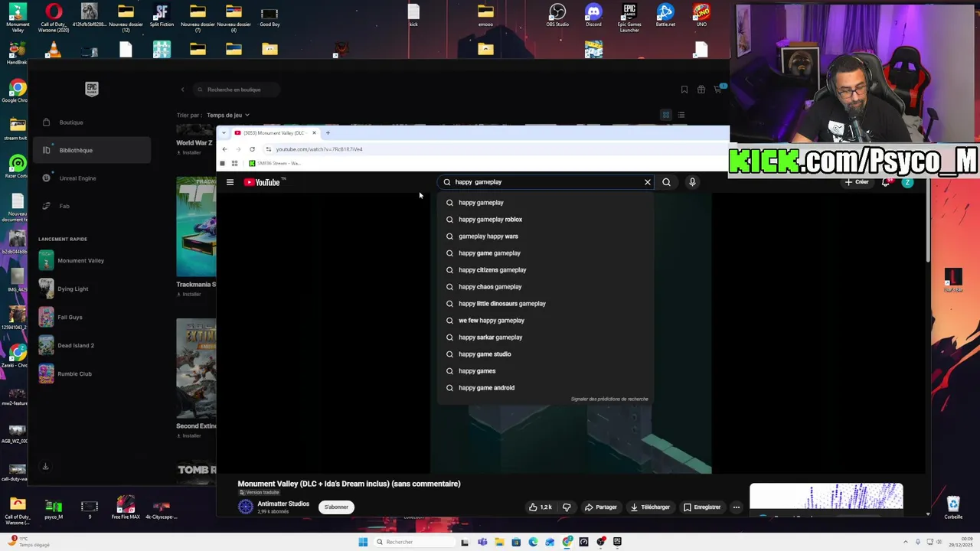Subscribe with the S'abonner button
Screen dimensions: 980x551
336,507
